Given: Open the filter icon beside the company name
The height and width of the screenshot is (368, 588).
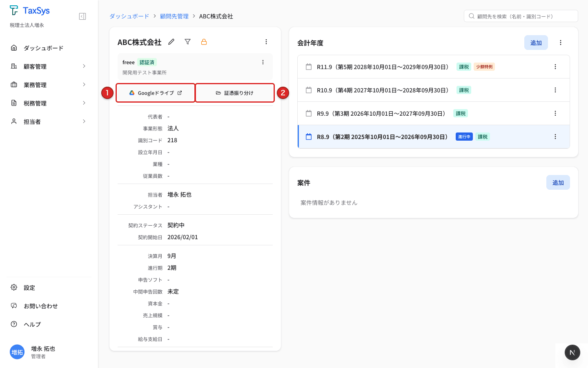Looking at the screenshot, I should tap(187, 41).
